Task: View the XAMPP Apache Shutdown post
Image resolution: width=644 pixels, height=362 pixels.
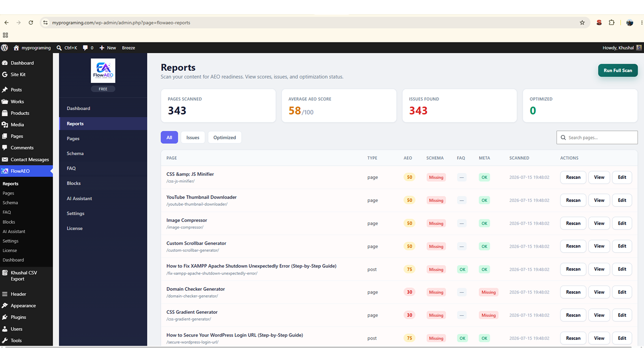Action: (599, 269)
